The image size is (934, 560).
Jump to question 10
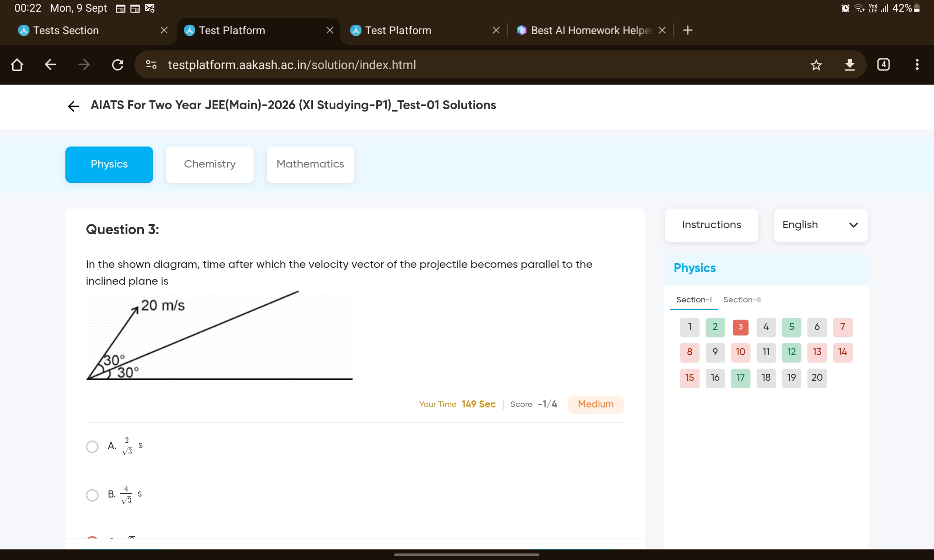coord(741,352)
